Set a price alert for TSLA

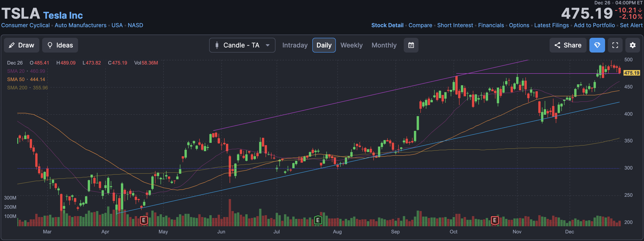pyautogui.click(x=631, y=25)
